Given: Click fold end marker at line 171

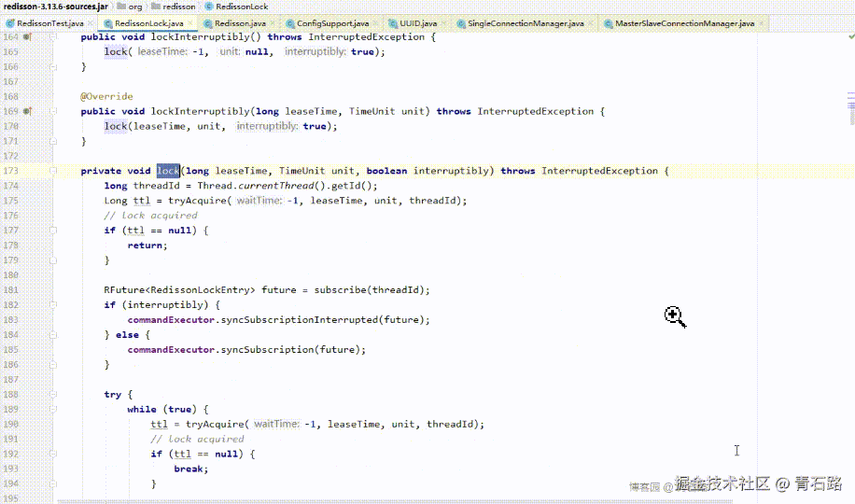Looking at the screenshot, I should (x=53, y=141).
